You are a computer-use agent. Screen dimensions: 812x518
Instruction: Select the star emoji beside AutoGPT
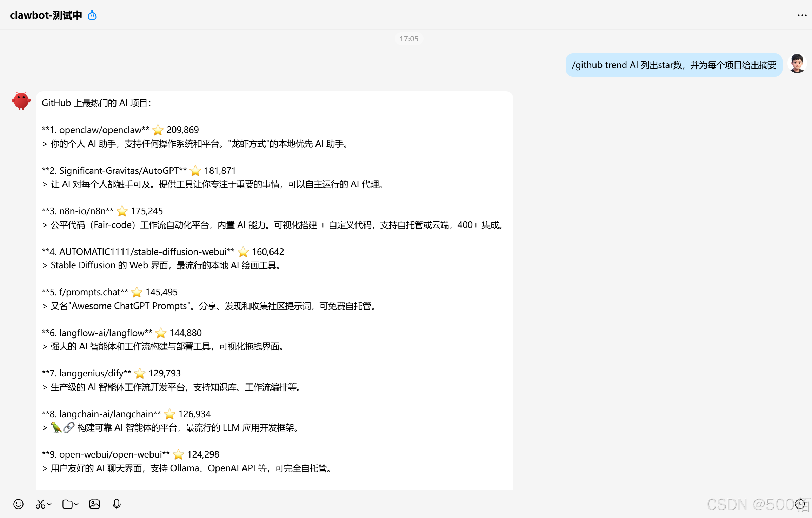click(195, 170)
